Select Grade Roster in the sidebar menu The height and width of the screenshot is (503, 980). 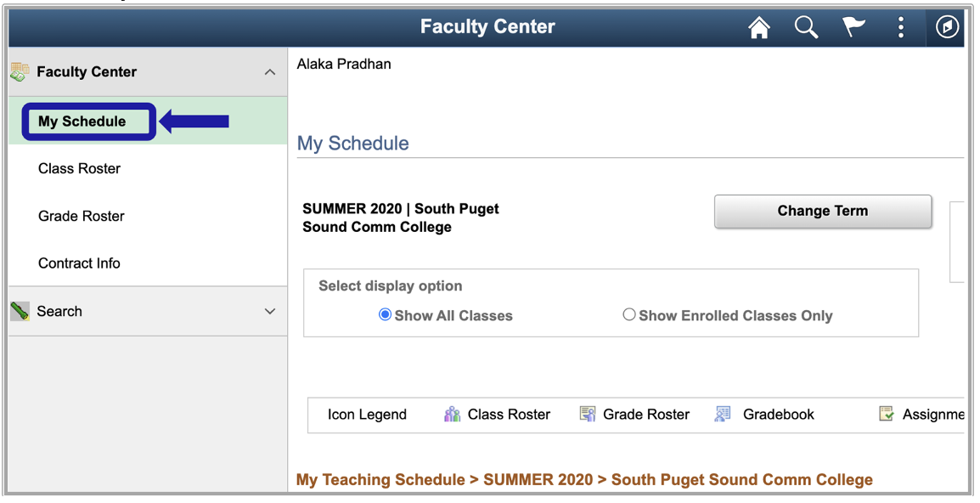click(81, 216)
